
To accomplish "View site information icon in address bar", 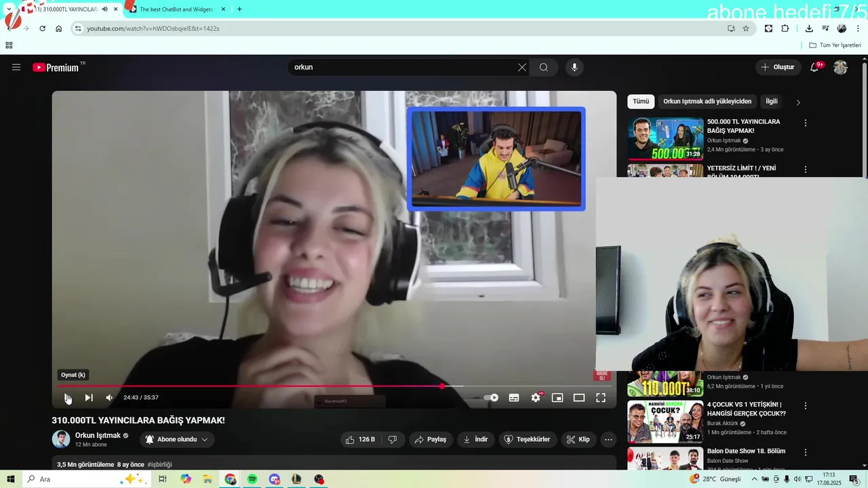I will [x=78, y=28].
